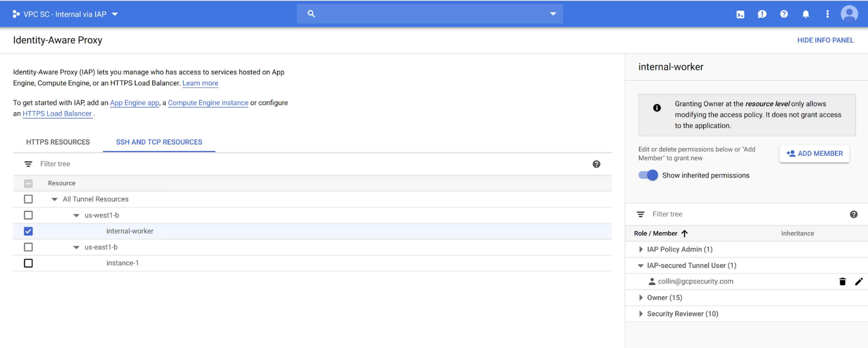Open help icon beside resource filter
Viewport: 868px width, 348px height.
[x=596, y=164]
